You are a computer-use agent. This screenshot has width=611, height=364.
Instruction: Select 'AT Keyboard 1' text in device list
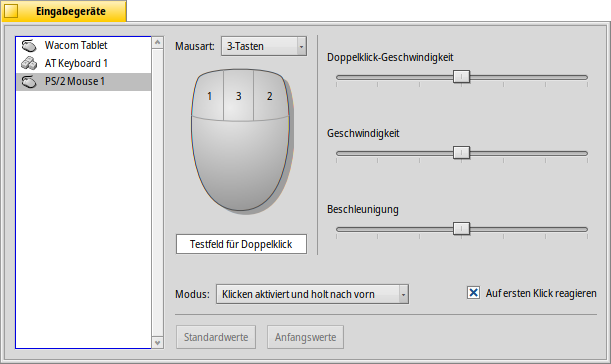pyautogui.click(x=76, y=64)
